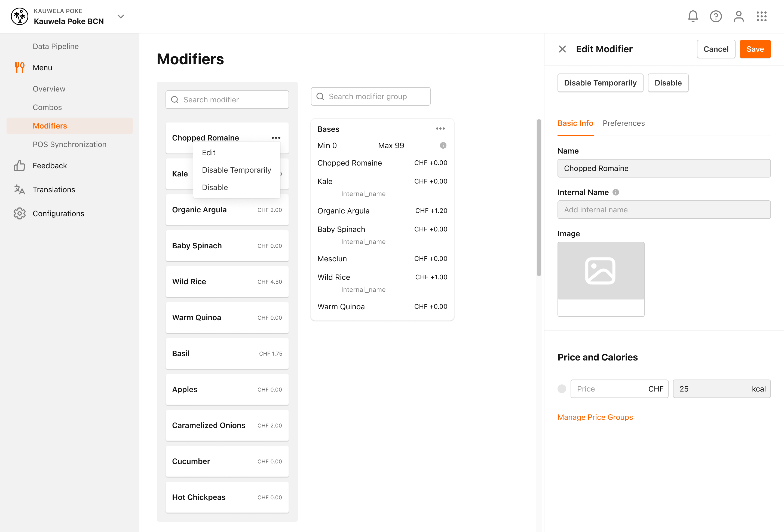784x532 pixels.
Task: Select Edit from context menu
Action: coord(208,152)
